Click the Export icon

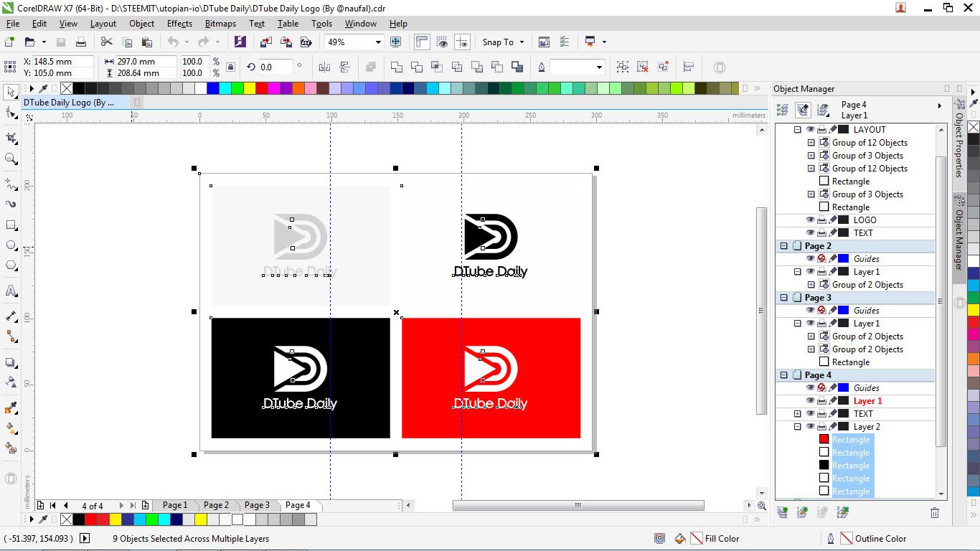pyautogui.click(x=286, y=42)
